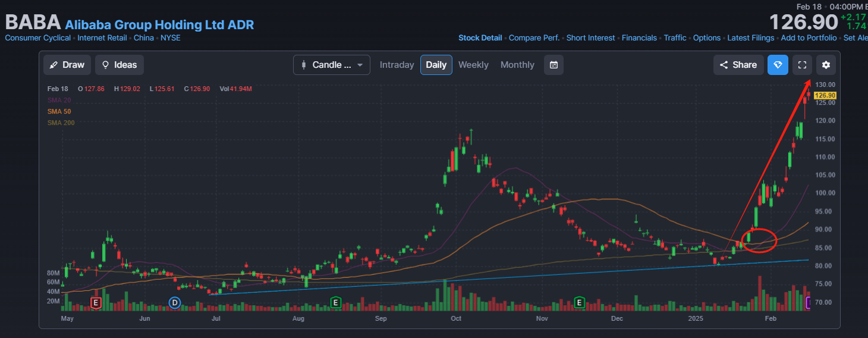Switch to the Intraday timeframe

(x=397, y=65)
